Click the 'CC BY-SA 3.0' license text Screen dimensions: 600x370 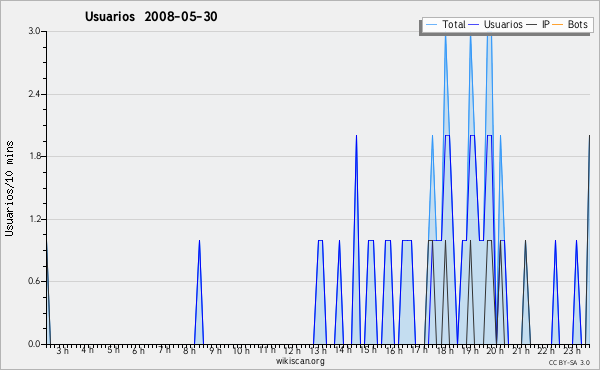click(x=569, y=362)
